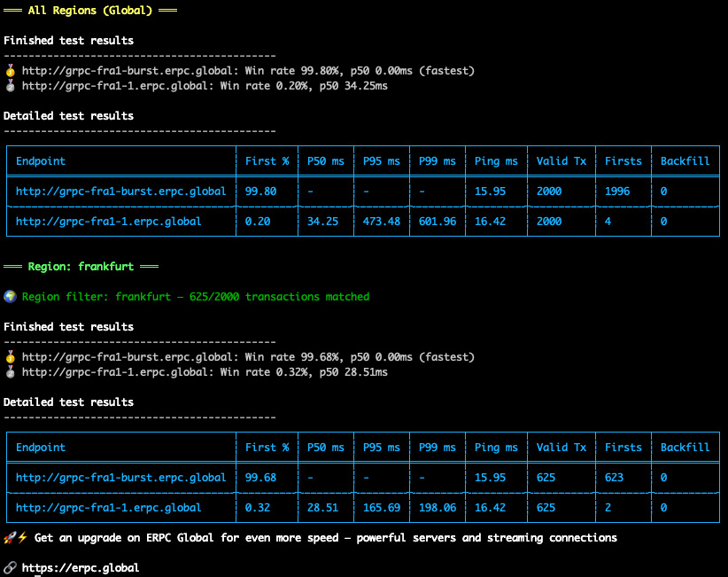Click Firsts header in frankfurt table
This screenshot has width=728, height=577.
(x=623, y=448)
